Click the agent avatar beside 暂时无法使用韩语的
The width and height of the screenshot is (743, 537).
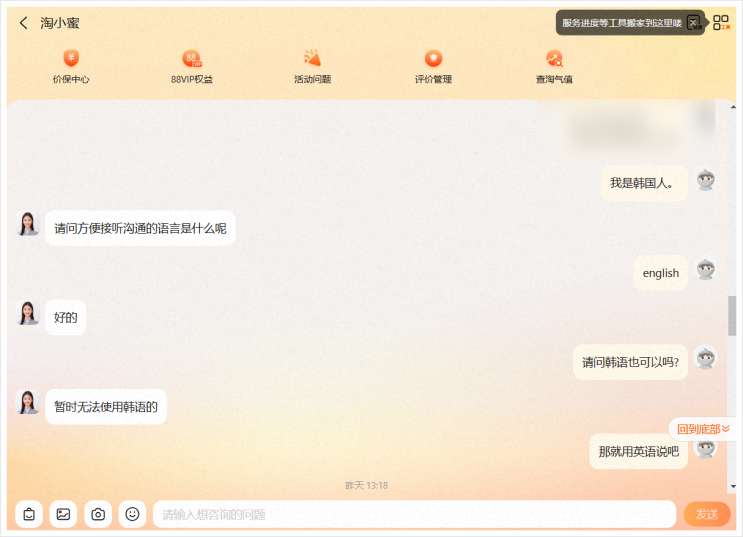click(x=27, y=403)
